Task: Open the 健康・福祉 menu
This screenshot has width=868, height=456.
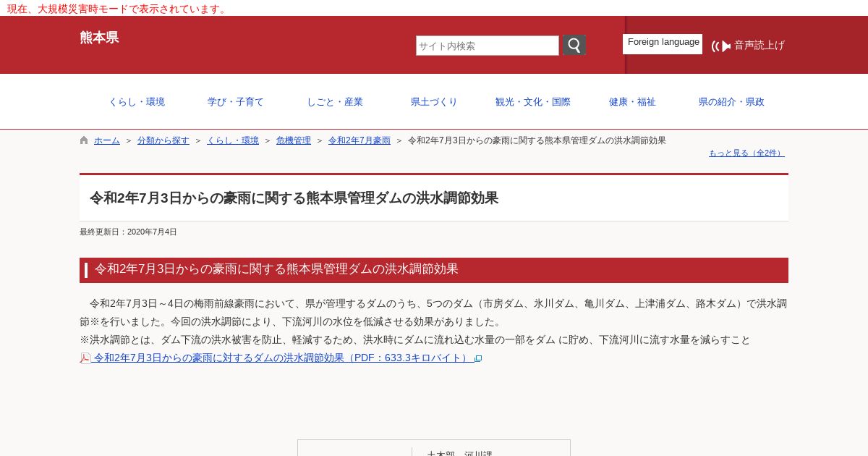Action: pos(632,102)
